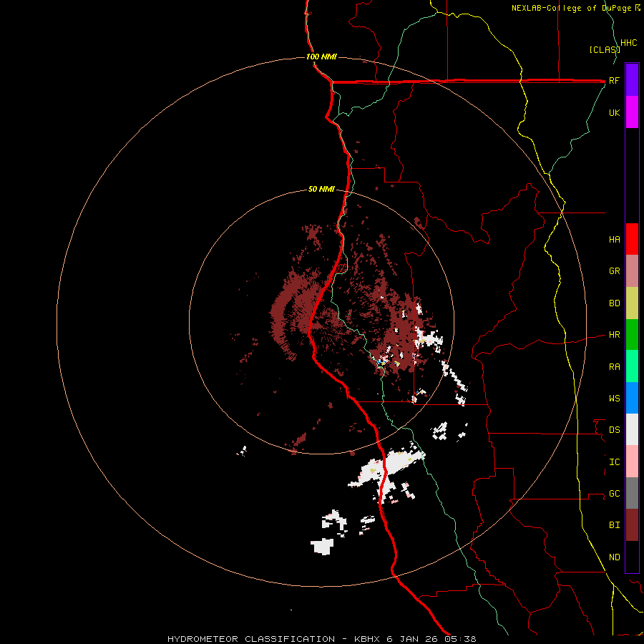Viewport: 644px width, 644px height.
Task: Pick the mint green RA color swatch
Action: point(632,366)
